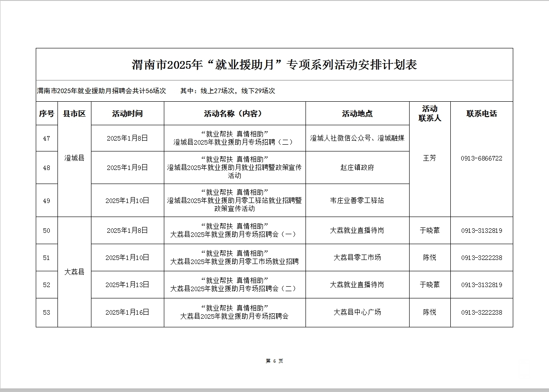This screenshot has width=549, height=392.
Task: Select the 活动地点 column header
Action: click(x=357, y=113)
